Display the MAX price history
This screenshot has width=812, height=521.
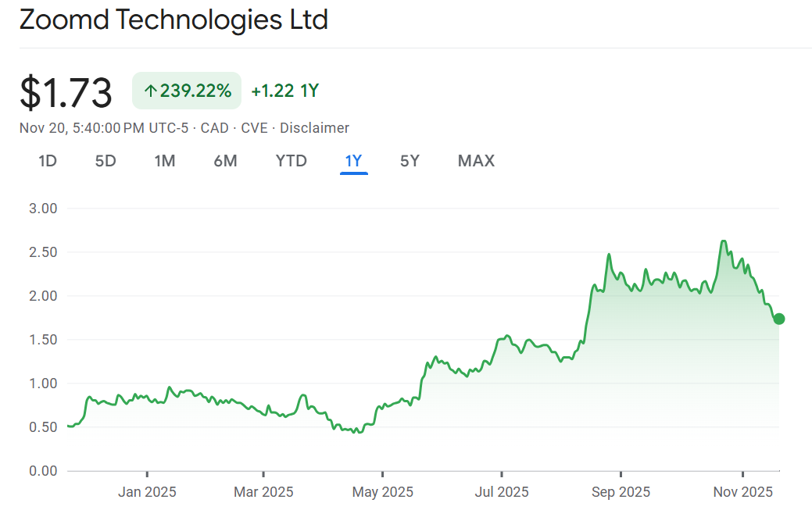click(476, 161)
